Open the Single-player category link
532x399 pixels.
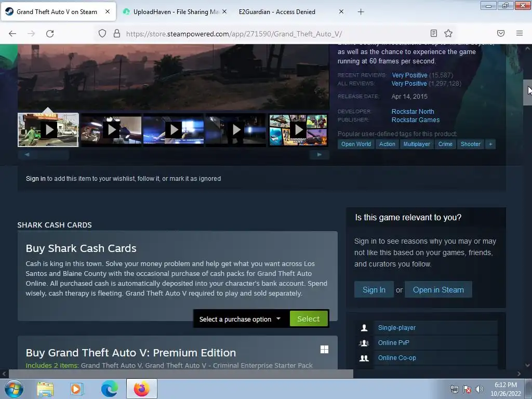(396, 328)
